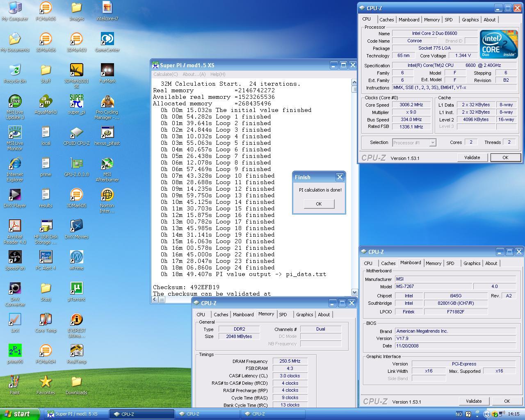Open FurMark desktop icon
Screen dimensions: 525x420
click(x=107, y=73)
